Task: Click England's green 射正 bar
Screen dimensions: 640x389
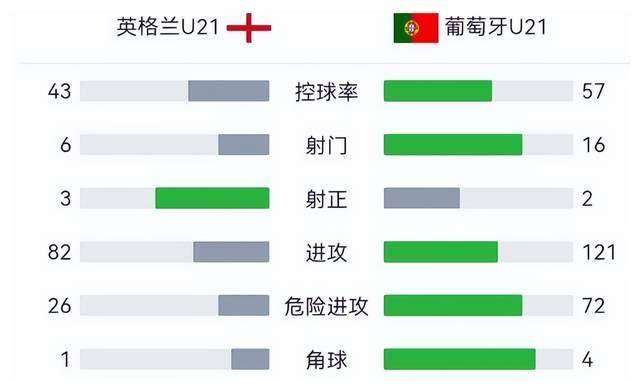Action: (212, 198)
